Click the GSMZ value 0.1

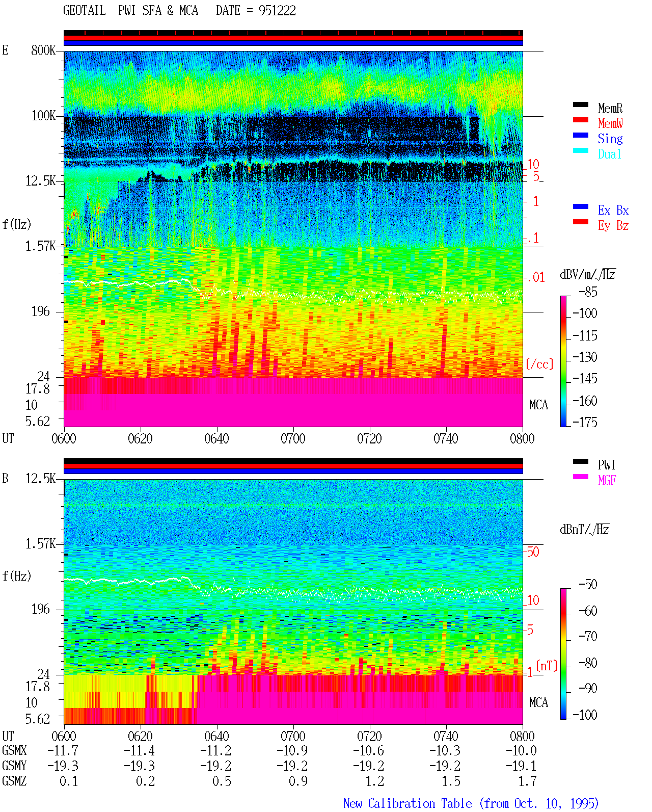click(69, 781)
